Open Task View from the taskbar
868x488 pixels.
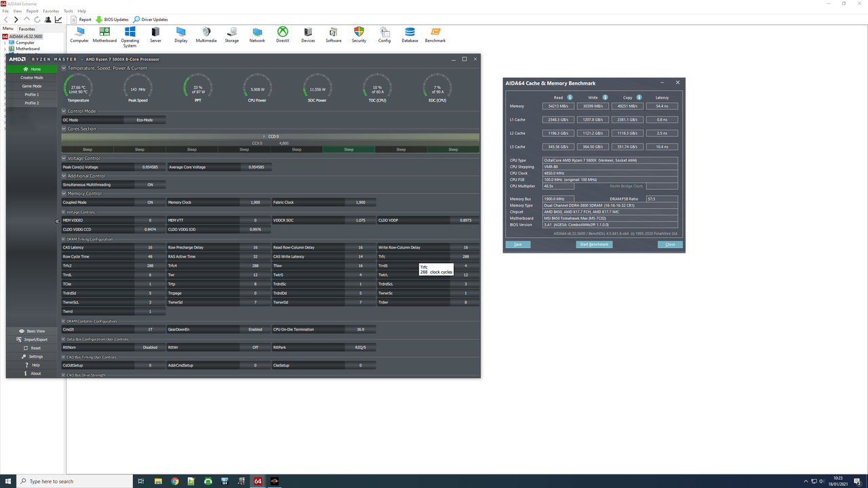[141, 481]
